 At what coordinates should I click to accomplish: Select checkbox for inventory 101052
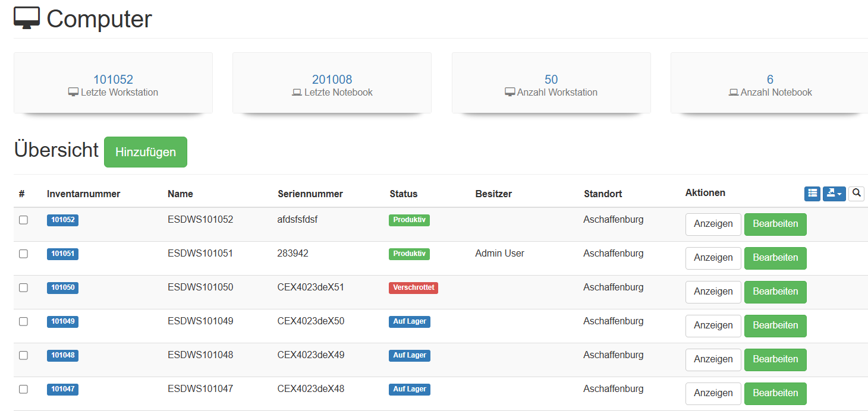[23, 220]
